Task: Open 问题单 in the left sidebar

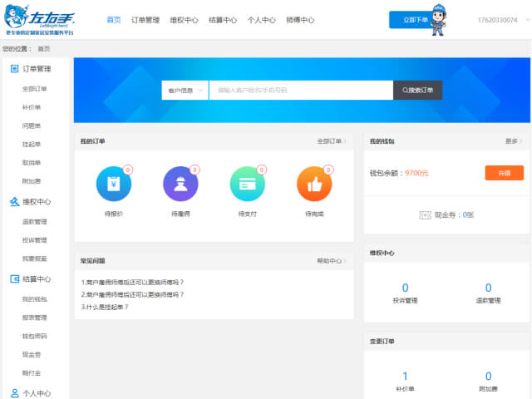Action: tap(32, 126)
